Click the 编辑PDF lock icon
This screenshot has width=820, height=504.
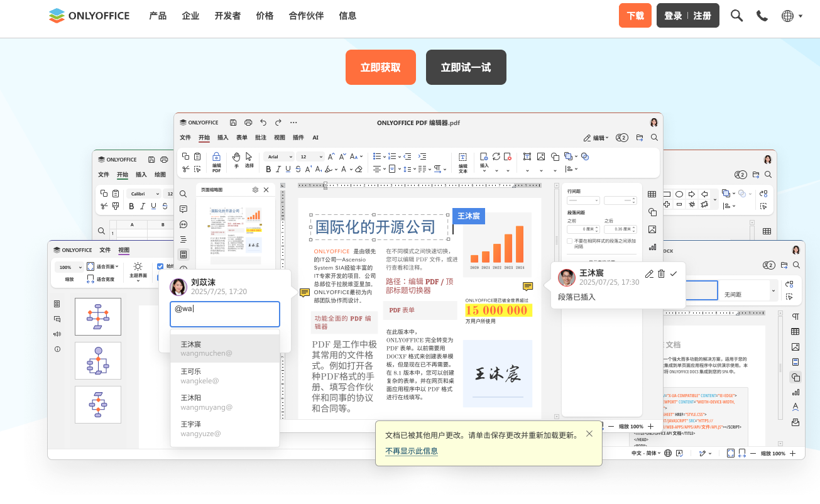[216, 157]
